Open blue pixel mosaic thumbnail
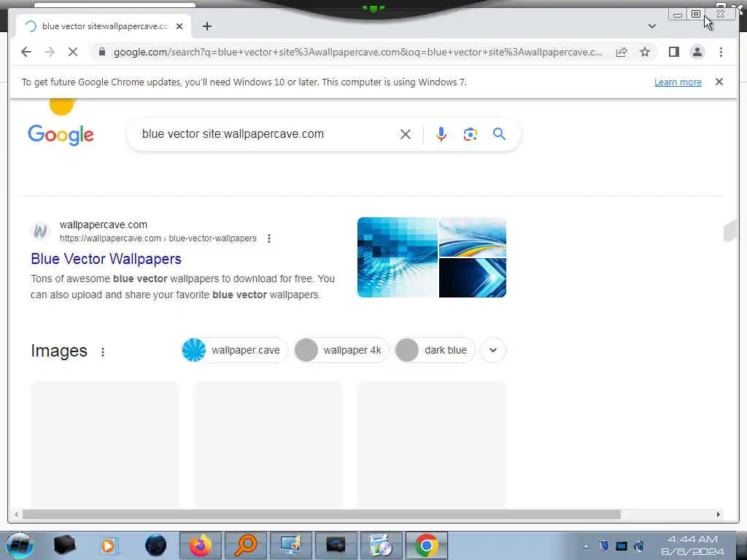The width and height of the screenshot is (747, 560). [x=398, y=257]
